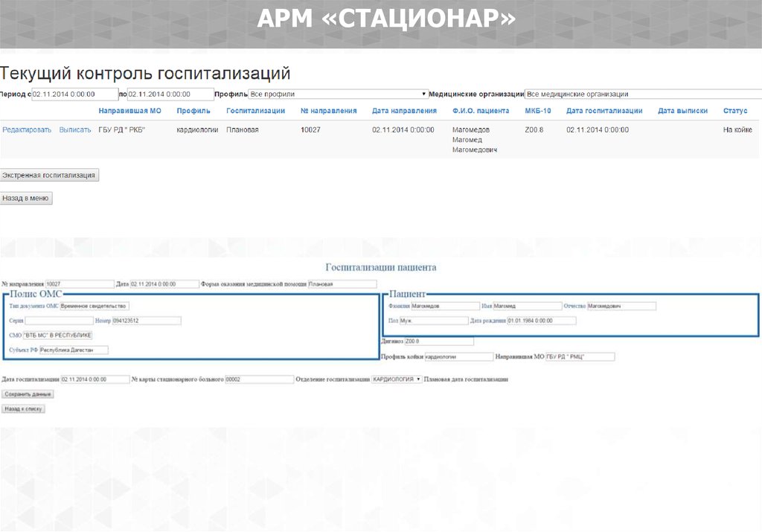
Task: Open the Профиль dropdown (Все профили)
Action: (x=338, y=94)
